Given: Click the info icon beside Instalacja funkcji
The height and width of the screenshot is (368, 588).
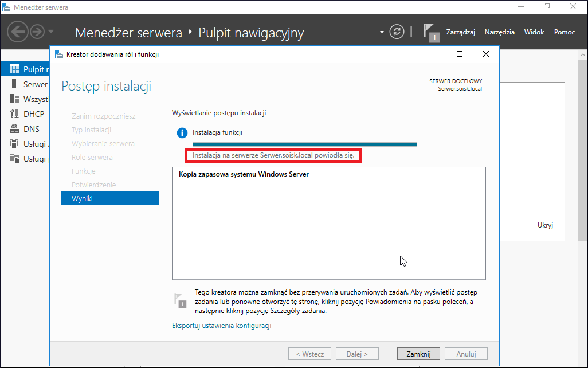Looking at the screenshot, I should 182,133.
